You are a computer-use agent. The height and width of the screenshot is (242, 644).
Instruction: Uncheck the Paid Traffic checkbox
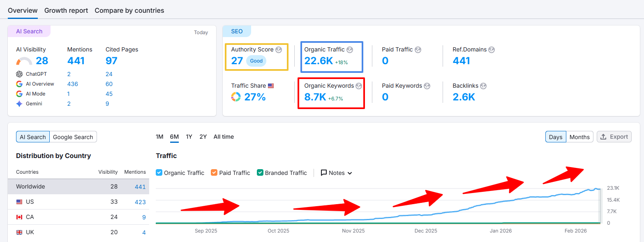coord(214,173)
